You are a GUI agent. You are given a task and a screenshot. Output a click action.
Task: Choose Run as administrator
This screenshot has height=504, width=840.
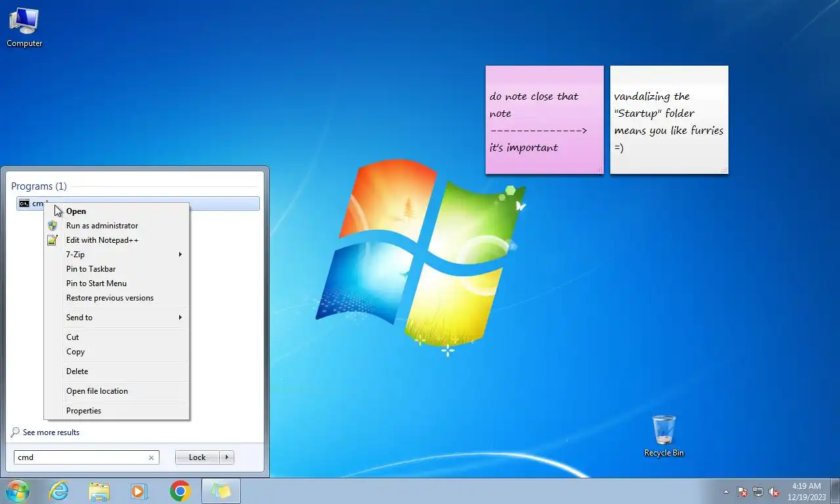(x=116, y=226)
